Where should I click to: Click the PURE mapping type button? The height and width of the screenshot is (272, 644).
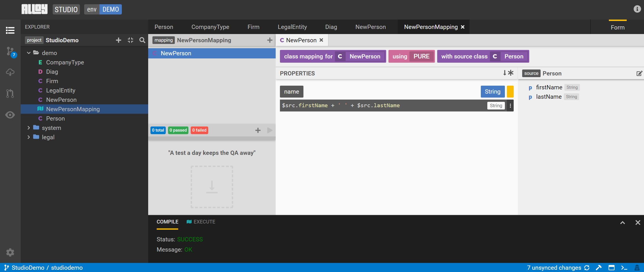pyautogui.click(x=421, y=56)
